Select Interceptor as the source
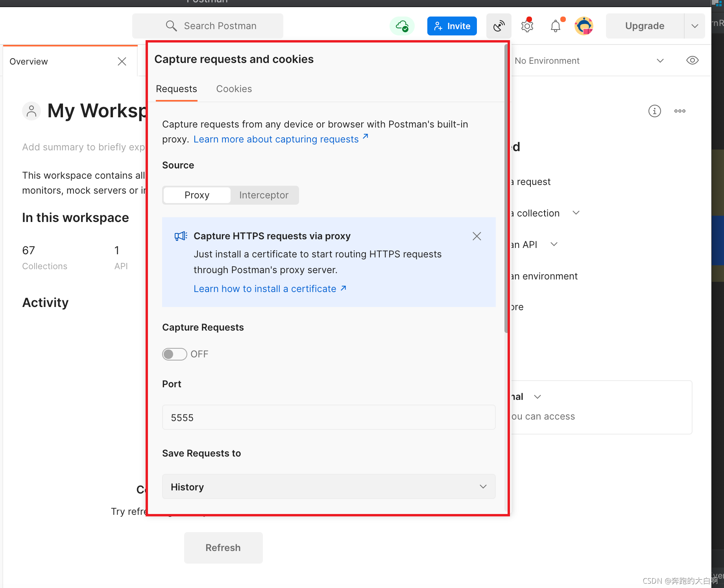 point(264,195)
